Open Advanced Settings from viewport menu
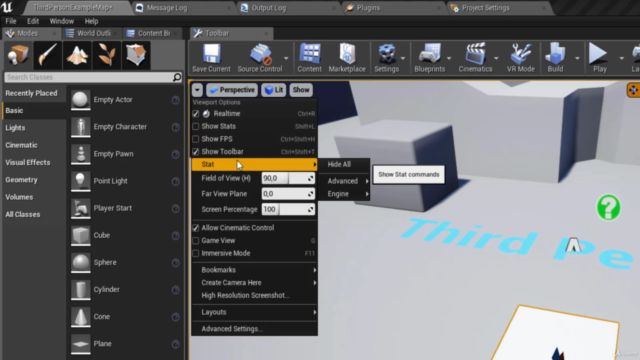The width and height of the screenshot is (640, 360). tap(255, 329)
